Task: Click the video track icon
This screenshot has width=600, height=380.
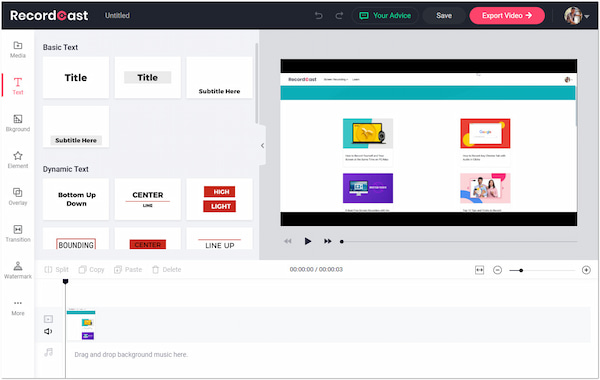Action: point(48,319)
